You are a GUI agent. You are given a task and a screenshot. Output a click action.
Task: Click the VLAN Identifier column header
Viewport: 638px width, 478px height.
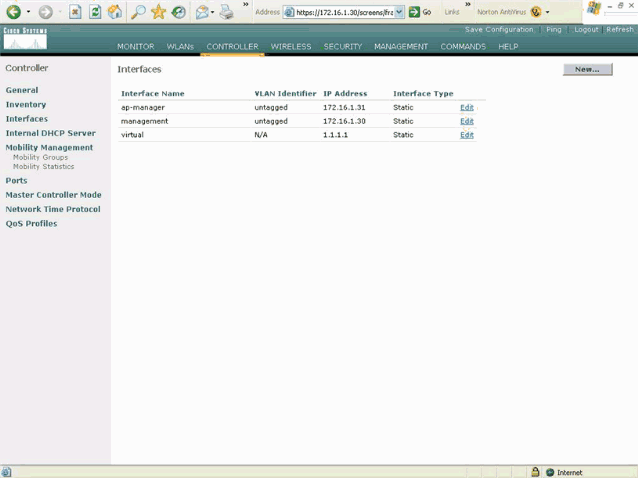tap(285, 94)
